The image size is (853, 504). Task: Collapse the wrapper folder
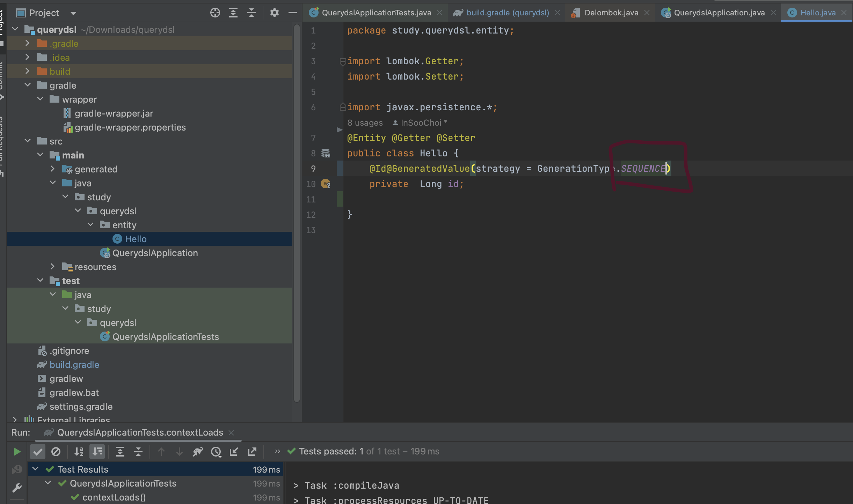tap(40, 99)
